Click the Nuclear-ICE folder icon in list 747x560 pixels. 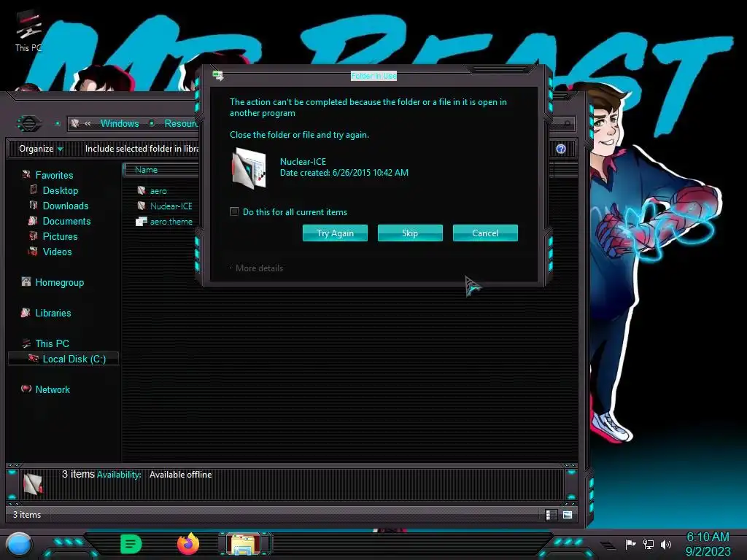click(x=142, y=206)
